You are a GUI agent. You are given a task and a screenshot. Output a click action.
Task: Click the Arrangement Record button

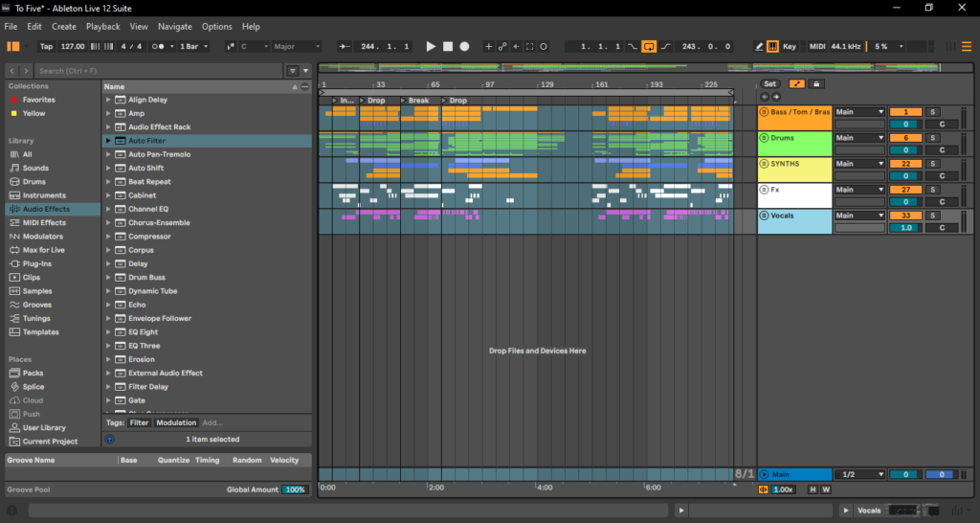click(464, 46)
